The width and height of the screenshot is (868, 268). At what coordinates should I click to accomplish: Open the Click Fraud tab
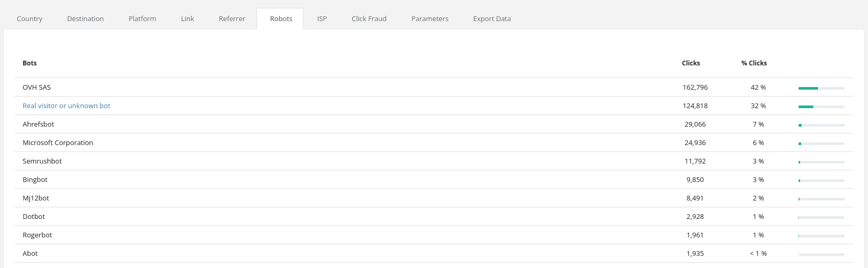point(369,19)
